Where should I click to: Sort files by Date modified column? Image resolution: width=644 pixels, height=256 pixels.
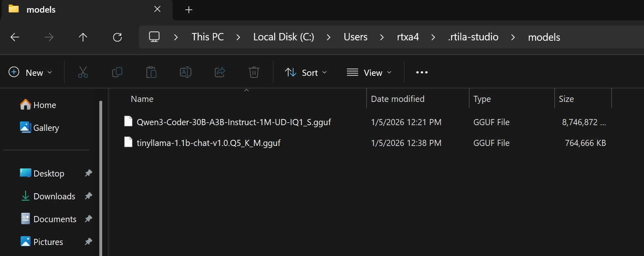(398, 99)
